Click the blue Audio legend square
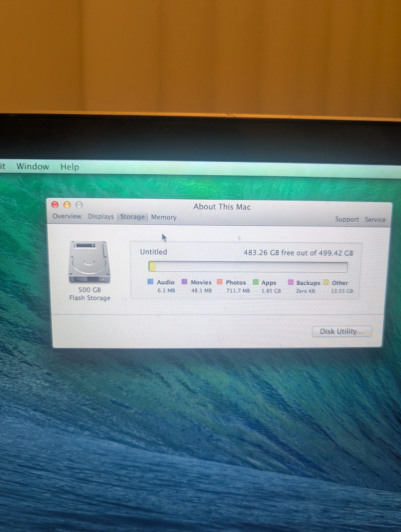The width and height of the screenshot is (401, 532). 150,282
